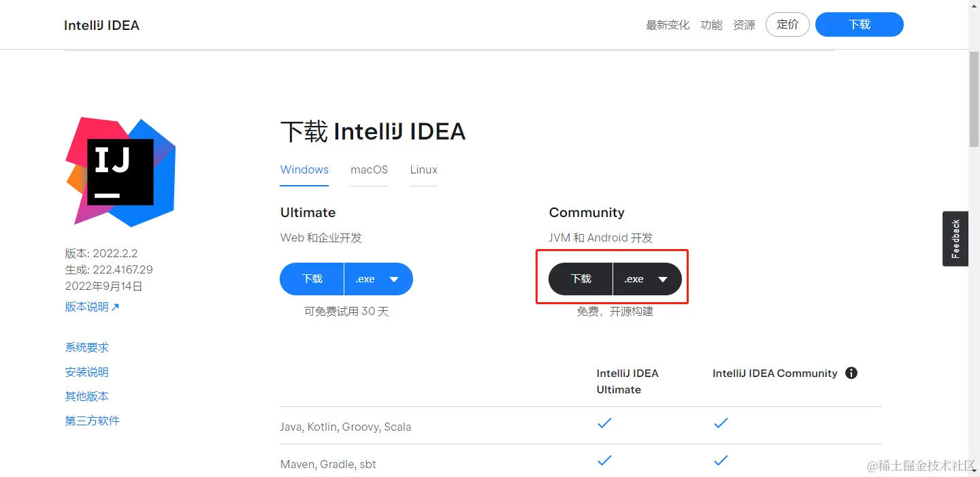Viewport: 980px width, 477px height.
Task: Click the 'Community' edition heading
Action: coord(587,212)
